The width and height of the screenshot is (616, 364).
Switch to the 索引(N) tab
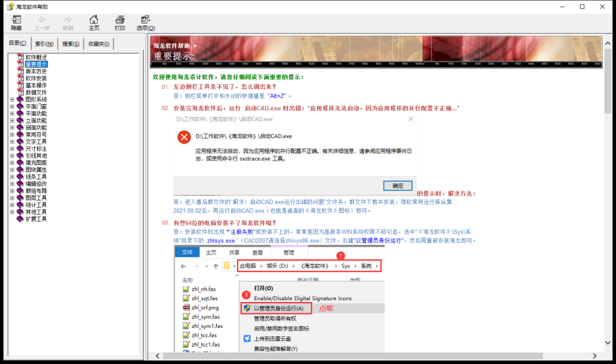(44, 44)
